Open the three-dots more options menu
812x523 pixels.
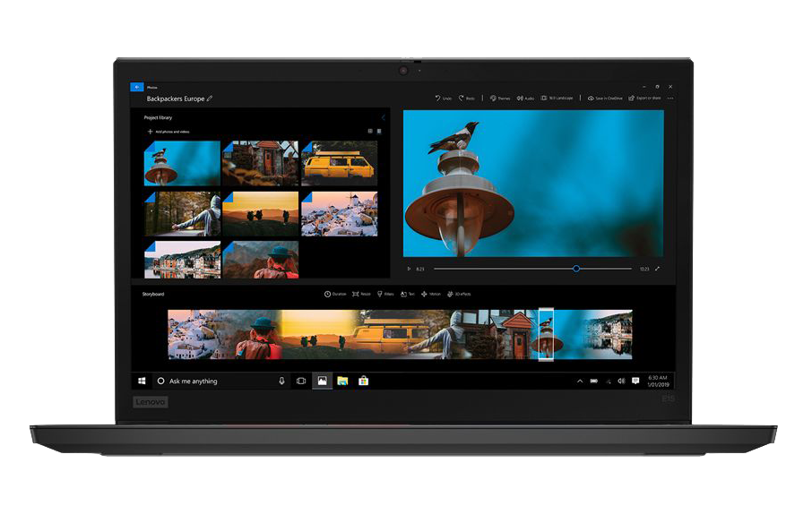point(670,99)
